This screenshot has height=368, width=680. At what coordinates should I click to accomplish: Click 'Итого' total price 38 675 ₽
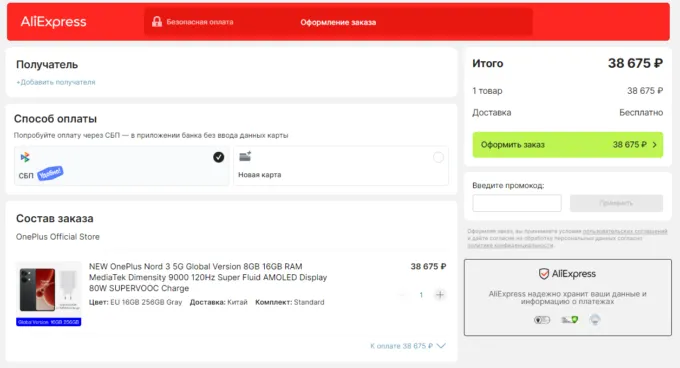pyautogui.click(x=635, y=63)
